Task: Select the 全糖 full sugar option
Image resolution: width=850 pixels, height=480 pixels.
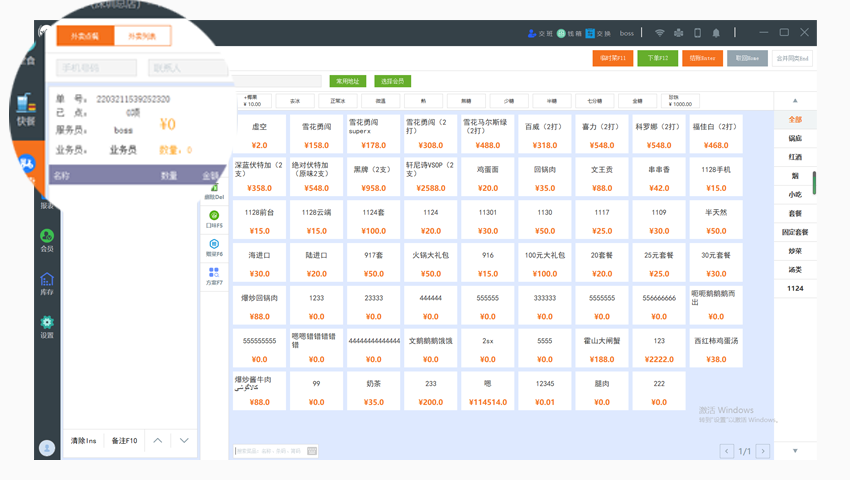Action: [x=638, y=101]
